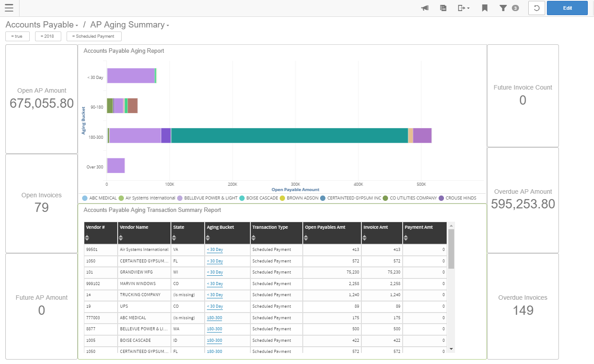Refresh the dashboard with the reload icon

(536, 8)
